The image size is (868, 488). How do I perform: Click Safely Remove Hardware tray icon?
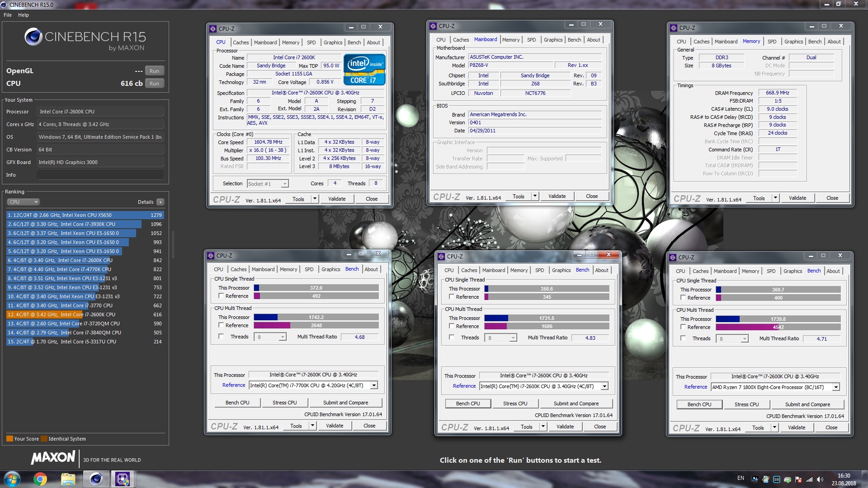(788, 479)
